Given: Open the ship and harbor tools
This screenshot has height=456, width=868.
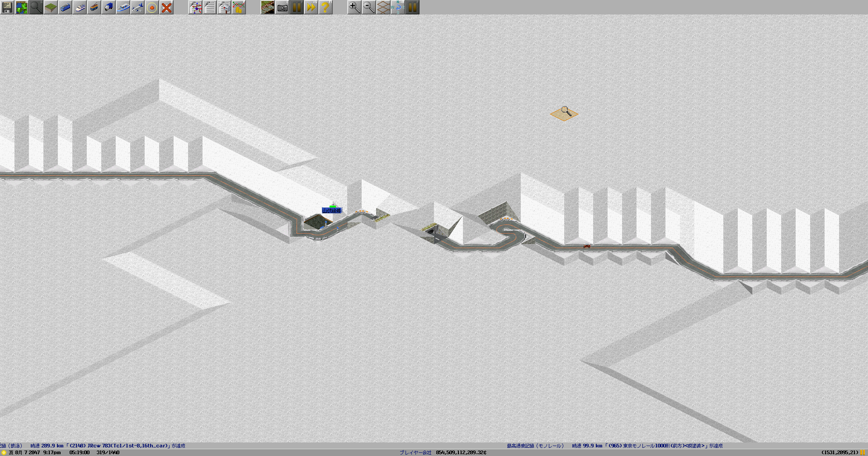Looking at the screenshot, I should tap(123, 7).
